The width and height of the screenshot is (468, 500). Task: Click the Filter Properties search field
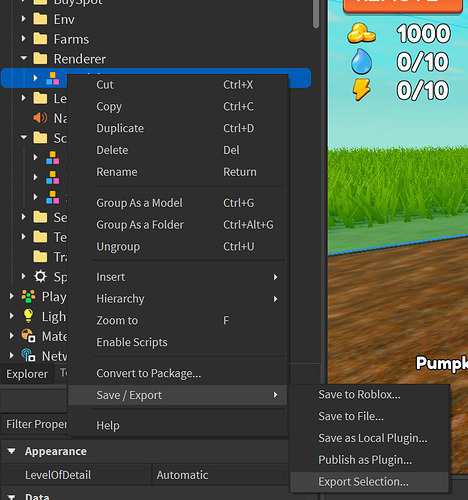(35, 424)
